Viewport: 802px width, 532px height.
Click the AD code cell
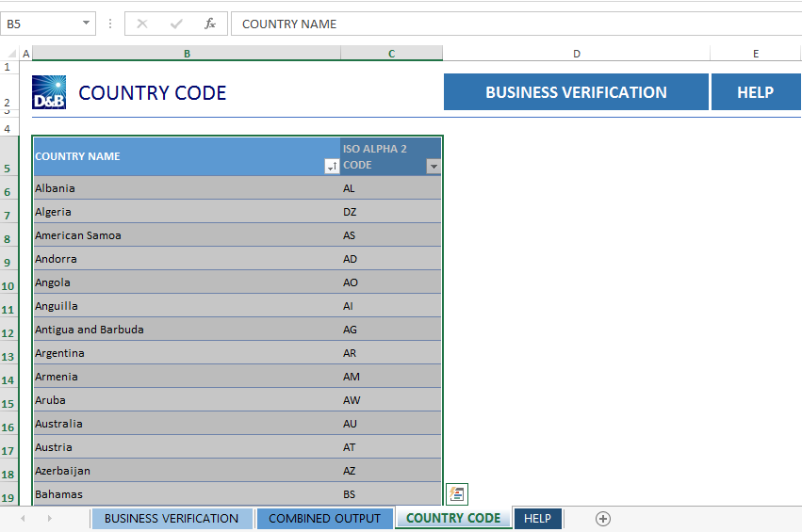[391, 259]
